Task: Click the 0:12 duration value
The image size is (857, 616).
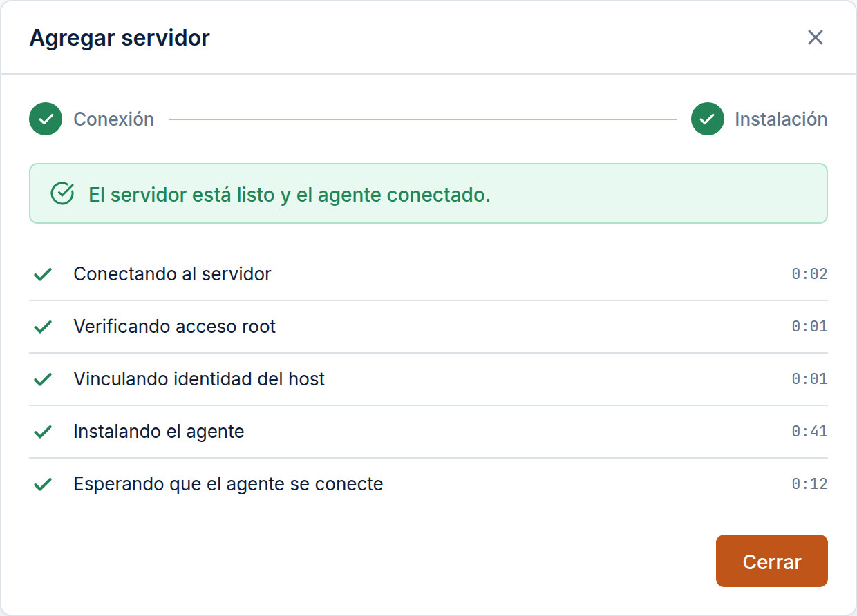Action: click(809, 484)
